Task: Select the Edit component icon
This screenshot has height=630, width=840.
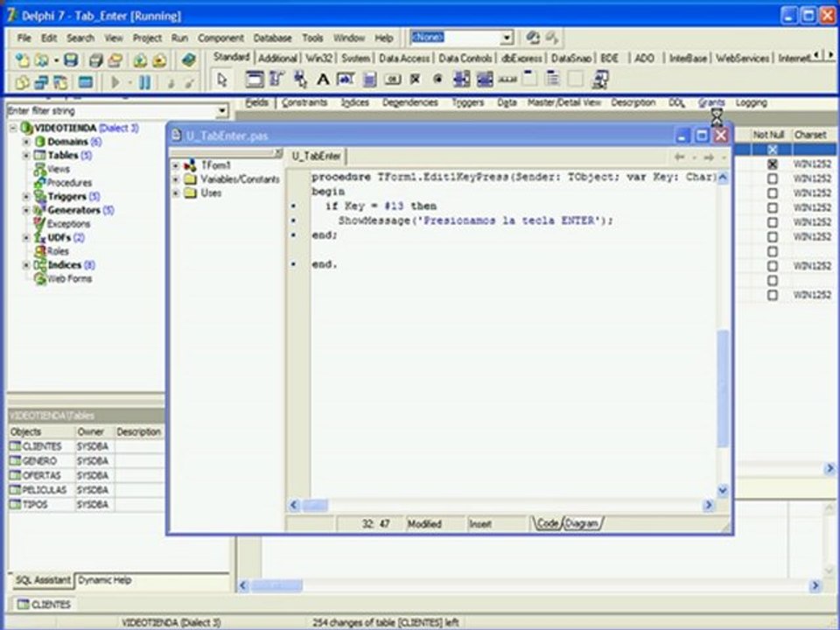Action: point(346,80)
